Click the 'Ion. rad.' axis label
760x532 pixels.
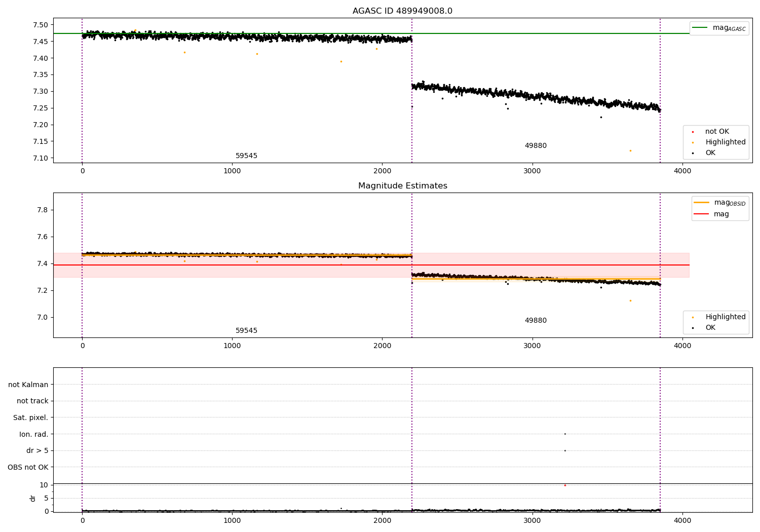tap(34, 434)
